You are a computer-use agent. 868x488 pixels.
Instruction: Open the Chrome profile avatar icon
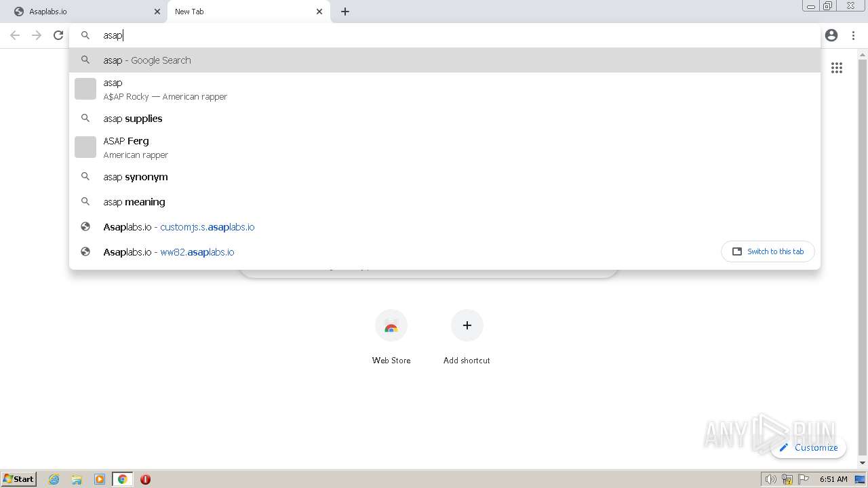(831, 35)
